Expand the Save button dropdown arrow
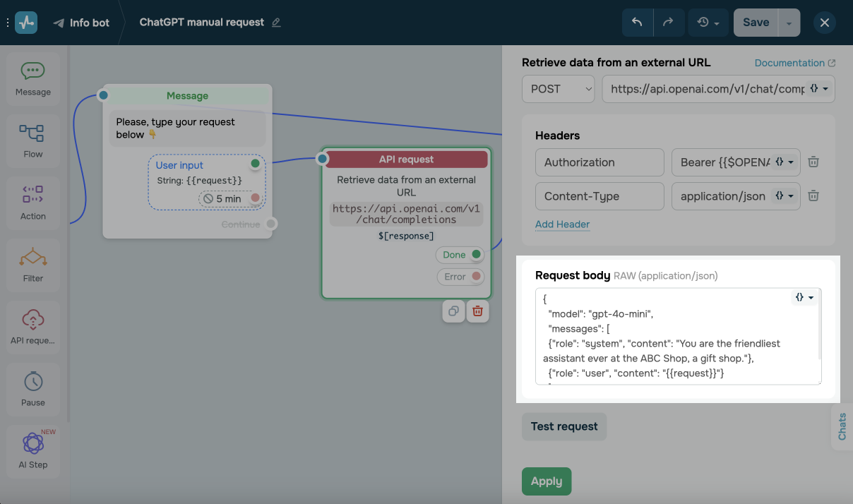Screen dimensions: 853x504 pyautogui.click(x=789, y=23)
